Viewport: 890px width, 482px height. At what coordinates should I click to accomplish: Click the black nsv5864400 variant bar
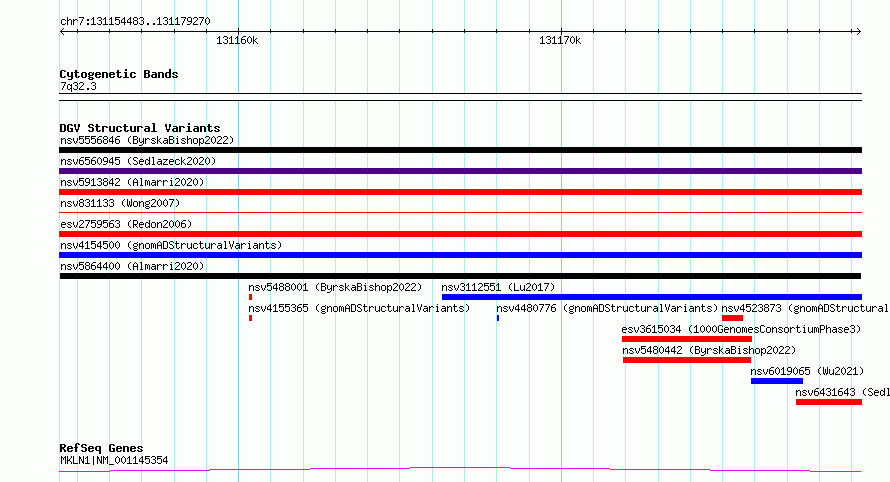tap(460, 276)
